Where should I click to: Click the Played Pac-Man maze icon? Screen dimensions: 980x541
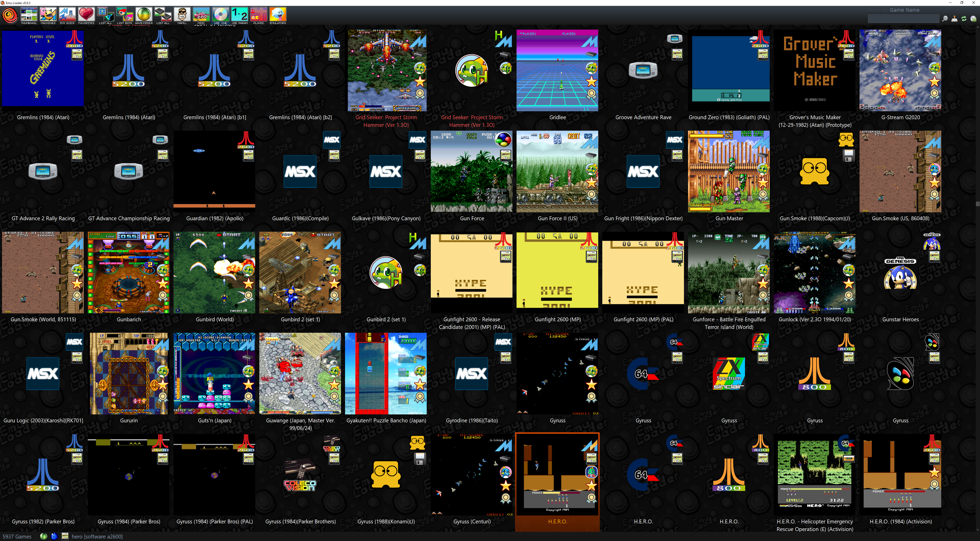pos(259,15)
